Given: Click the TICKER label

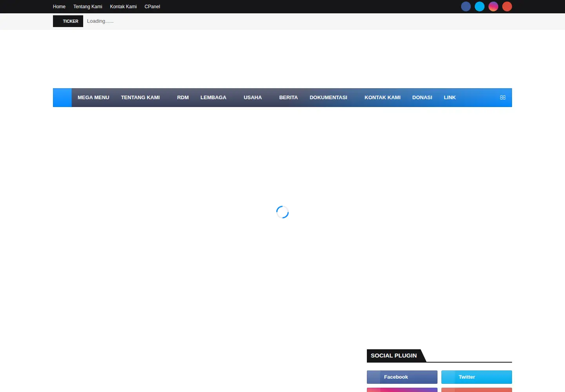Looking at the screenshot, I should tap(68, 21).
